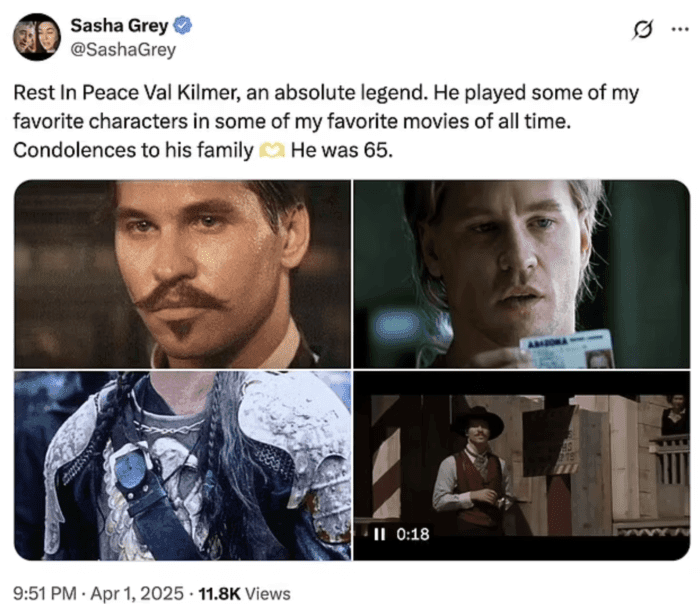Viewport: 700px width, 604px height.
Task: Click the Sasha Grey display name
Action: 119,25
